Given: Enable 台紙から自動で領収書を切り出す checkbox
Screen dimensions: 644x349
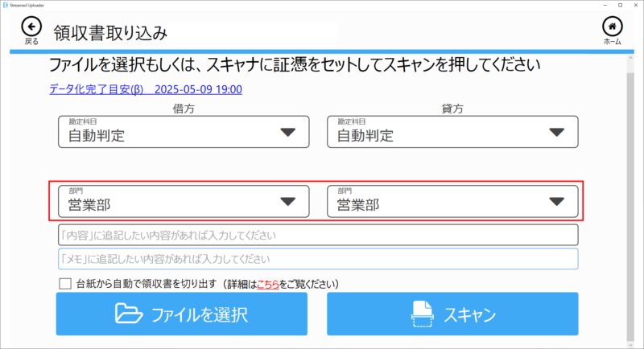Looking at the screenshot, I should click(x=65, y=283).
